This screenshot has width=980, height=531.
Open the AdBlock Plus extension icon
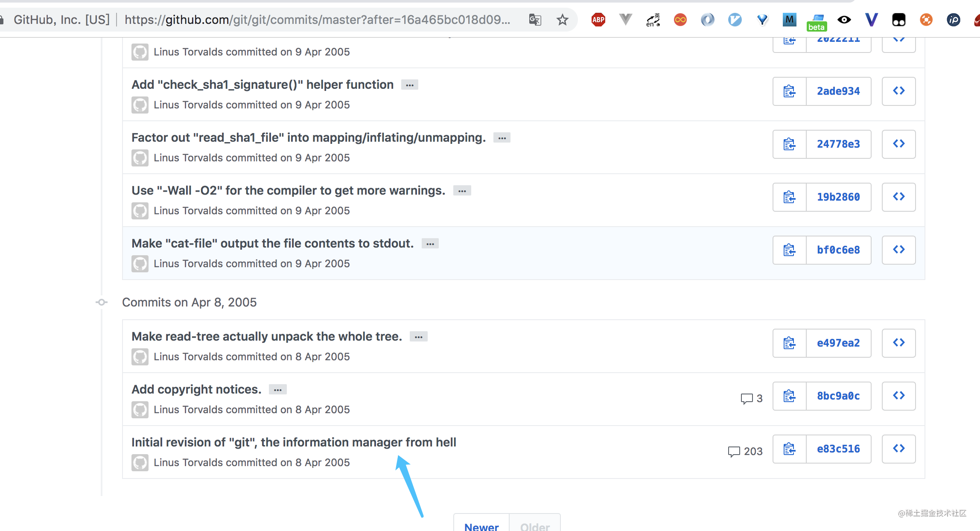(598, 20)
